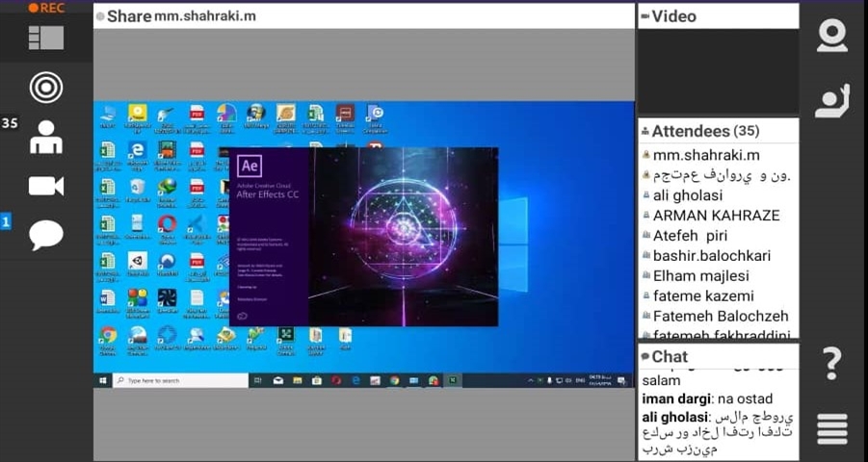Click the Ae logo on splash screen
The image size is (868, 462).
(x=250, y=166)
